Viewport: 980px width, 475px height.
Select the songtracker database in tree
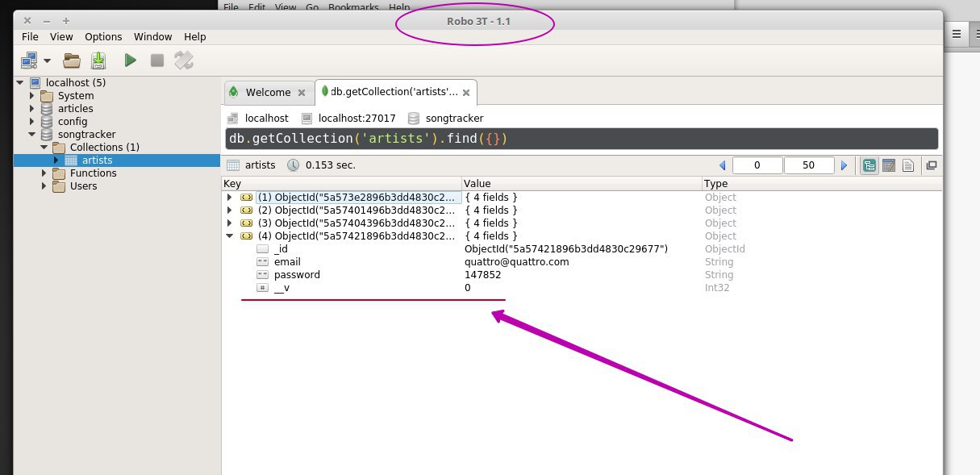86,134
